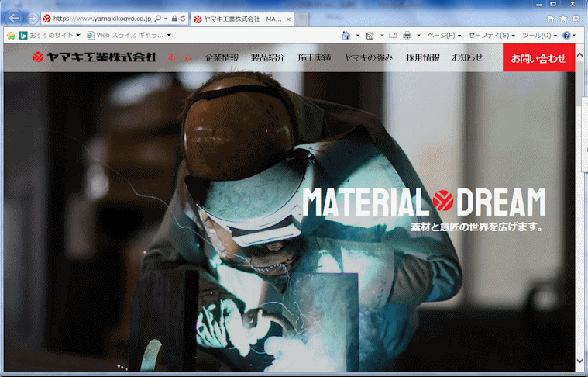Open 施工実績 navigation item

(315, 57)
